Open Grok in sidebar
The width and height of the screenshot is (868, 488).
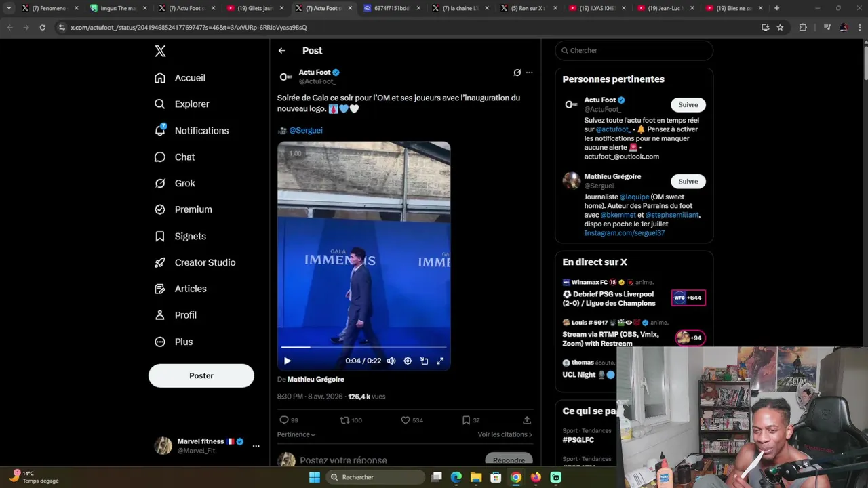point(175,184)
